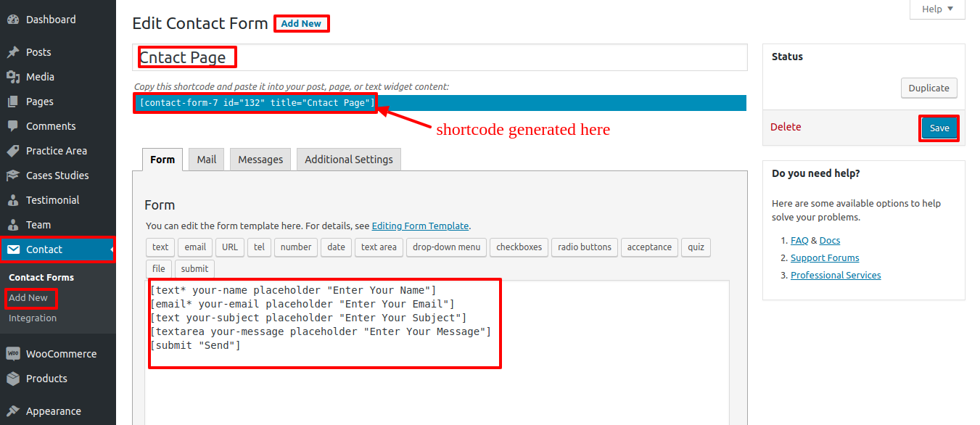
Task: Click the WooCommerce logo icon
Action: click(13, 354)
